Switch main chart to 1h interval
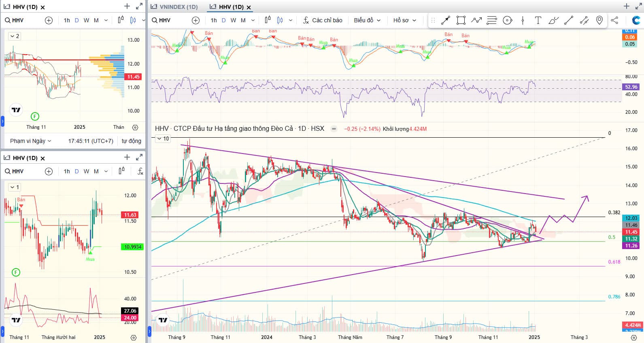The image size is (644, 343). coord(214,20)
